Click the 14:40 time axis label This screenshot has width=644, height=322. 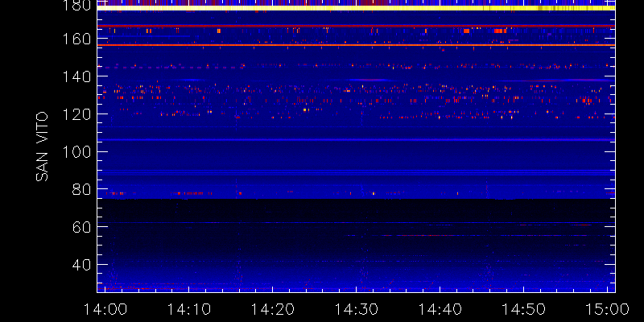[x=440, y=309]
